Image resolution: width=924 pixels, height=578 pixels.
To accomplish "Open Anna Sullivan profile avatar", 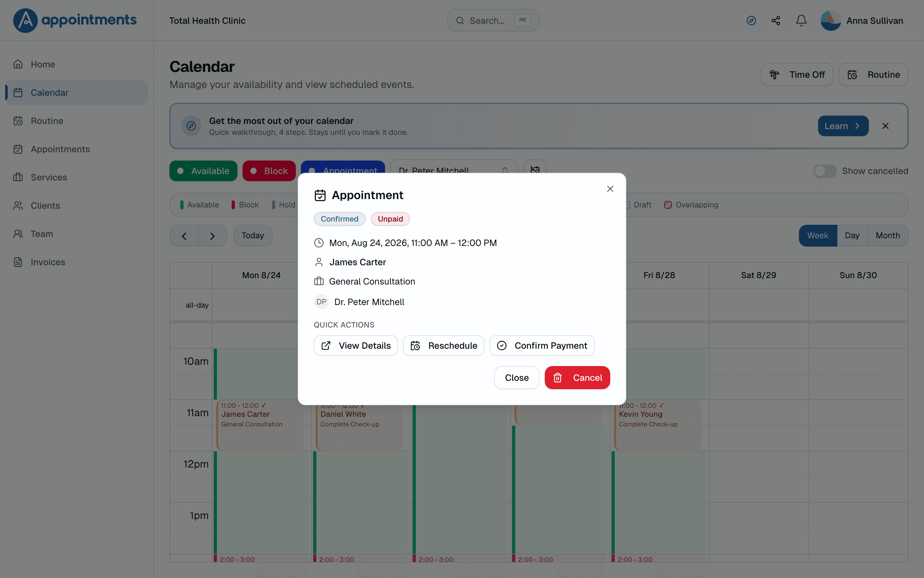I will (x=830, y=21).
